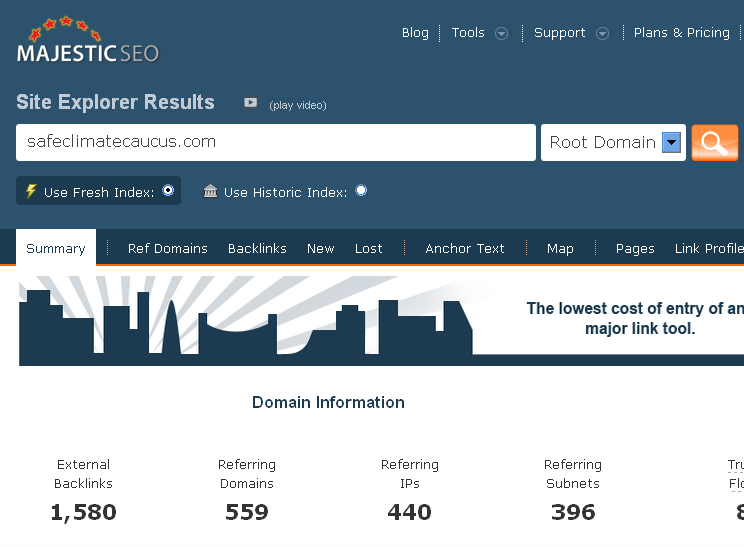Image resolution: width=744 pixels, height=547 pixels.
Task: Click the Referring Domains value 559
Action: pyautogui.click(x=247, y=512)
